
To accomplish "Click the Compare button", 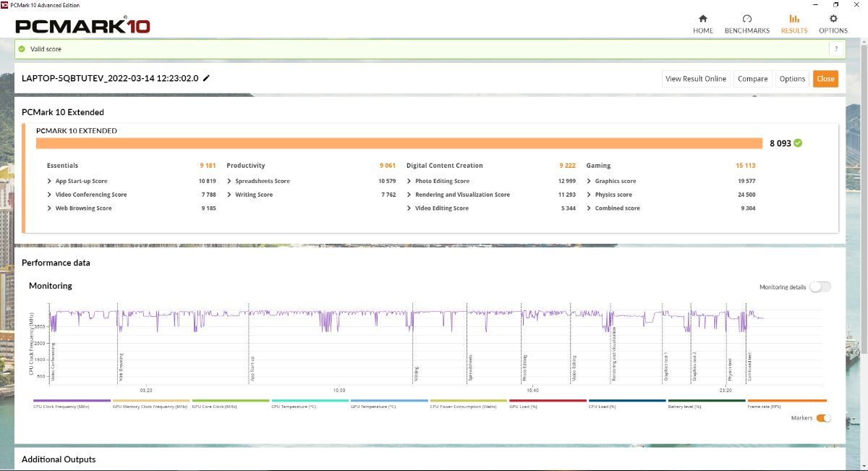I will click(x=752, y=79).
